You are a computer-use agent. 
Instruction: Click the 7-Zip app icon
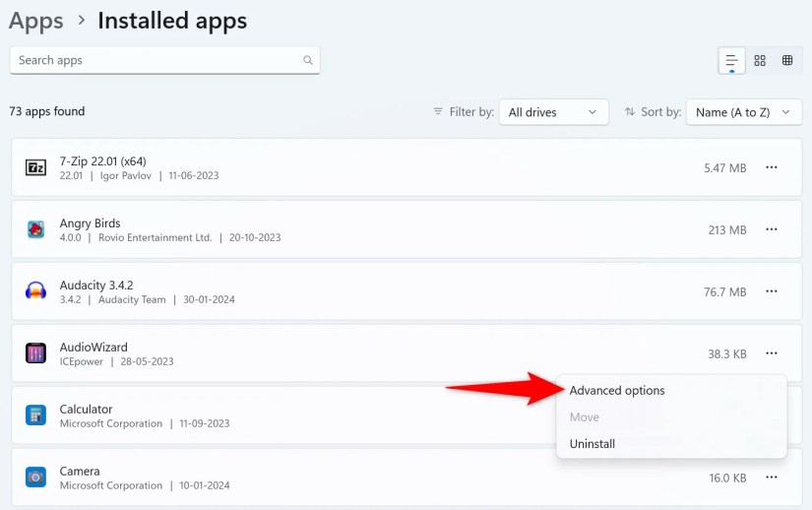[35, 168]
